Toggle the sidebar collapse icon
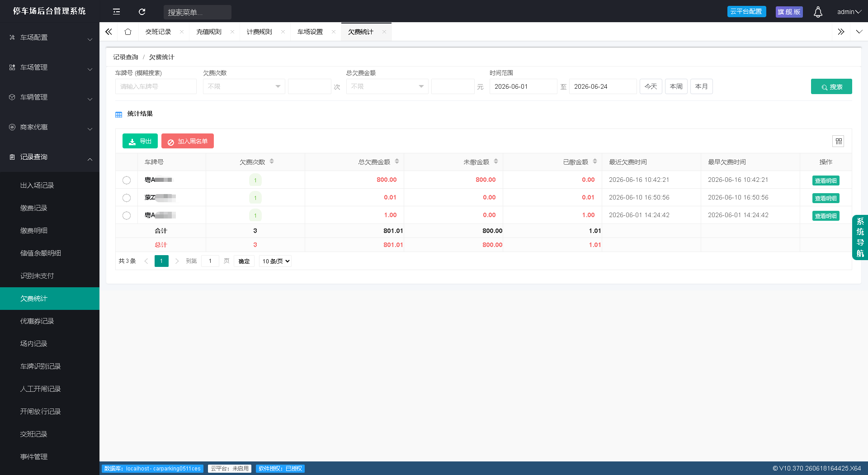This screenshot has width=868, height=475. point(116,12)
